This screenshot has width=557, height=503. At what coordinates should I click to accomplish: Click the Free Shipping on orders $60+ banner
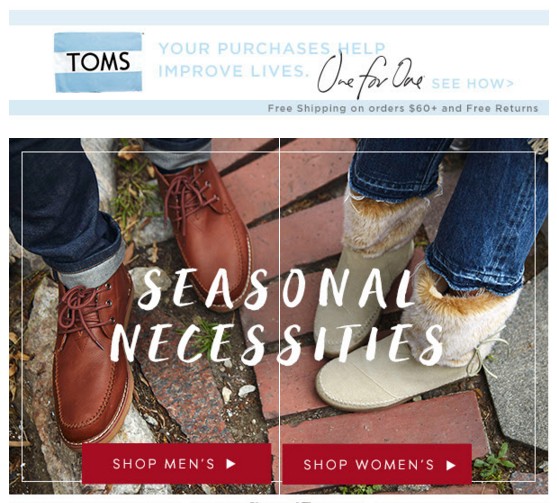(x=403, y=108)
